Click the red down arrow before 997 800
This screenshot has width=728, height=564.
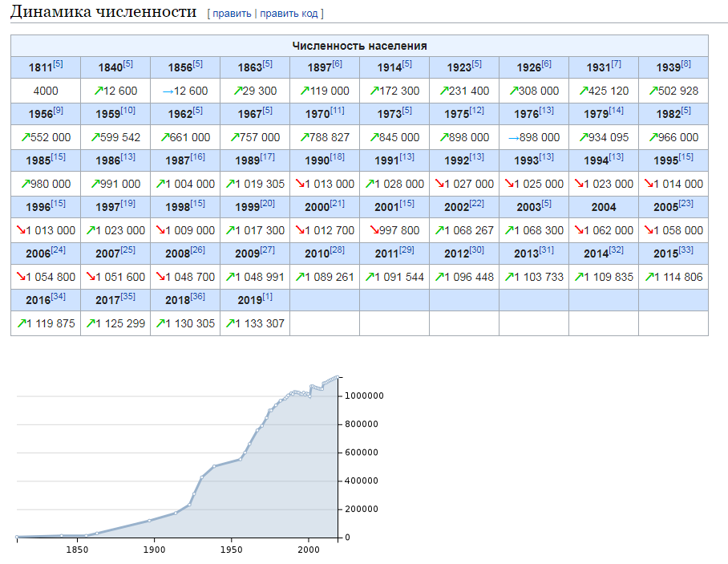pyautogui.click(x=374, y=230)
